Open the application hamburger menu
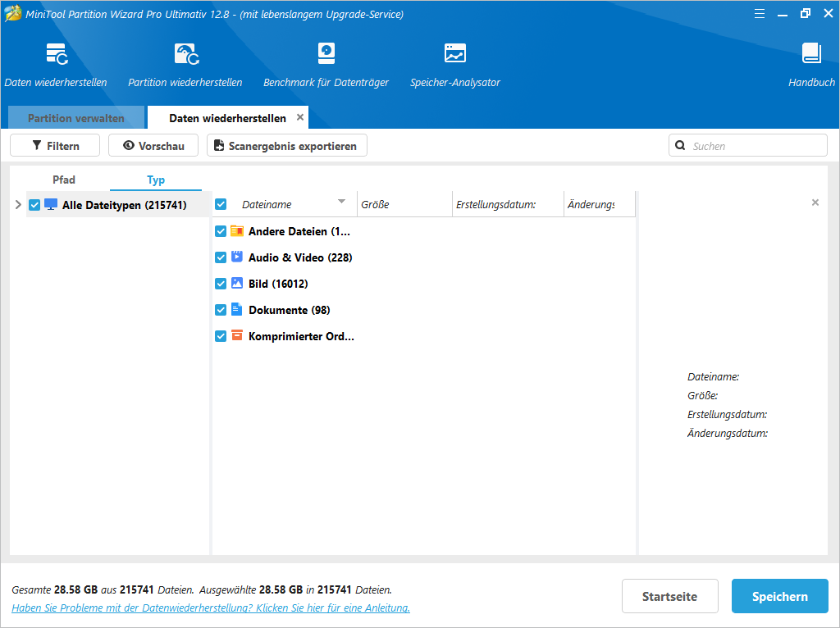Screen dimensions: 840x628 [759, 13]
